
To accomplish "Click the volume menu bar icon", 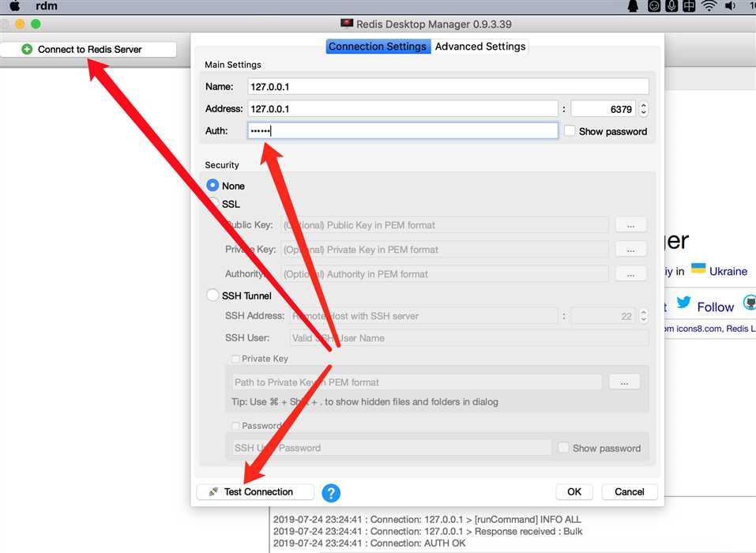I will tap(731, 6).
